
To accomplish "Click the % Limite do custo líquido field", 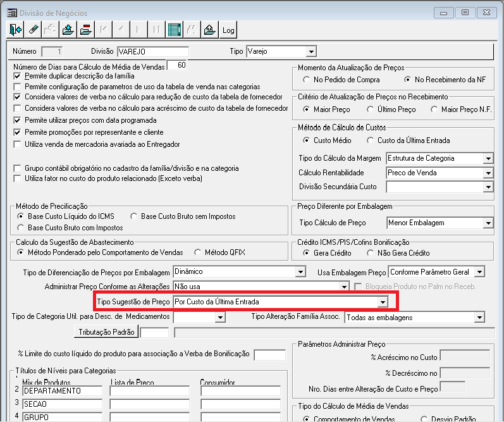I will 269,355.
